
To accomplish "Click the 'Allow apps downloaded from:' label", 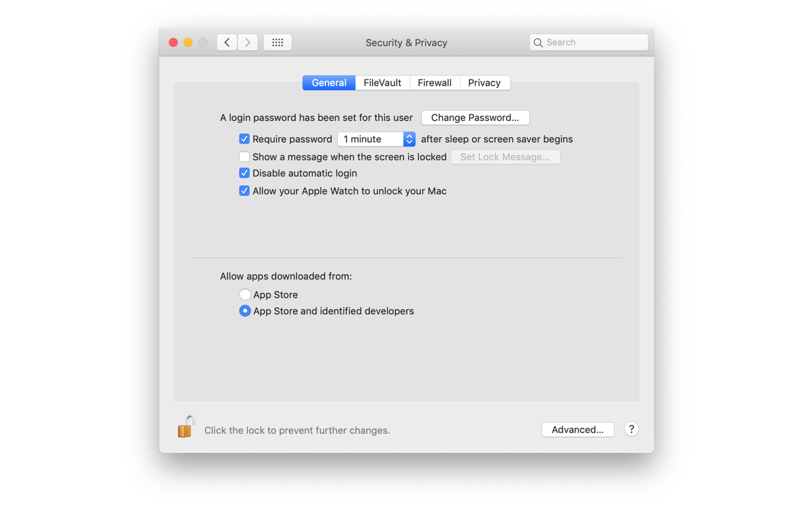I will pyautogui.click(x=286, y=276).
